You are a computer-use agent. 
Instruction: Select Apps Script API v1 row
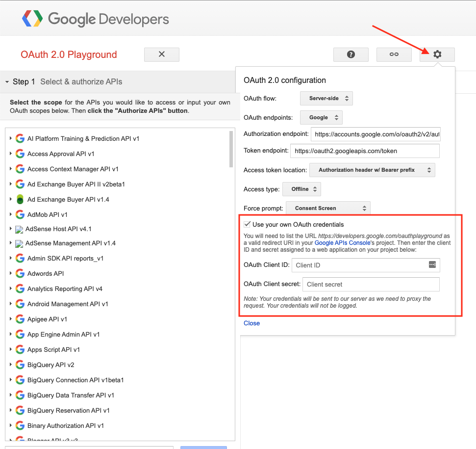point(53,349)
